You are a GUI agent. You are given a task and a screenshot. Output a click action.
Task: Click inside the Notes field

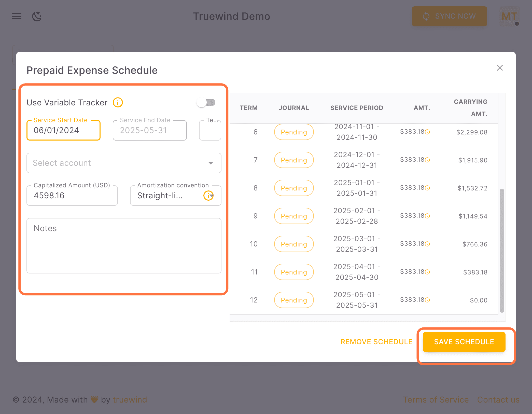point(124,244)
